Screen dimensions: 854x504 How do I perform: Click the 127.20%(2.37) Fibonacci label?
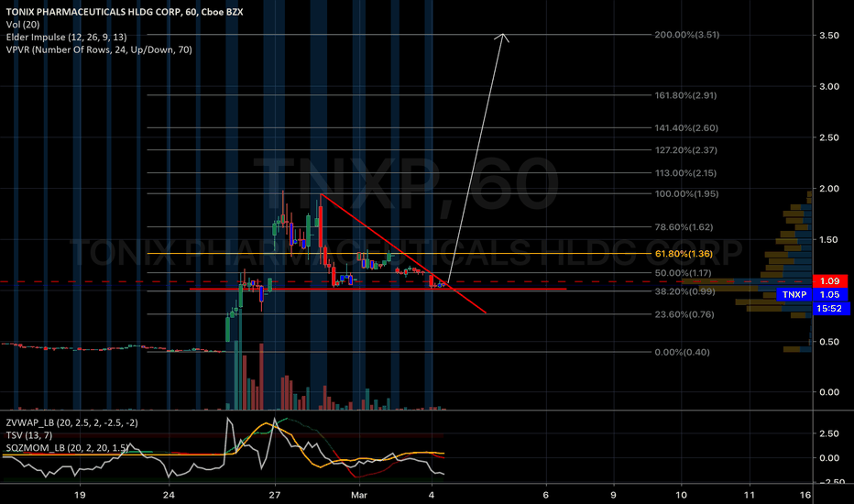coord(685,150)
